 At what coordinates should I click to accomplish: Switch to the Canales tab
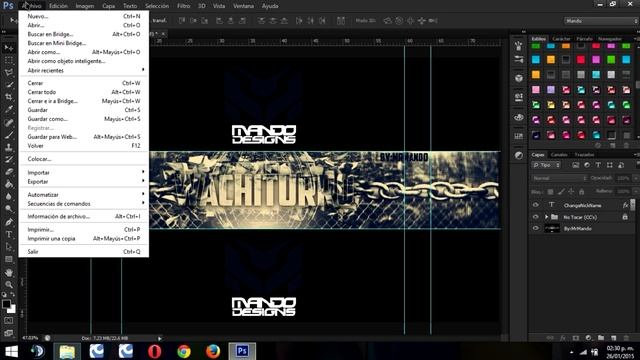pos(559,155)
